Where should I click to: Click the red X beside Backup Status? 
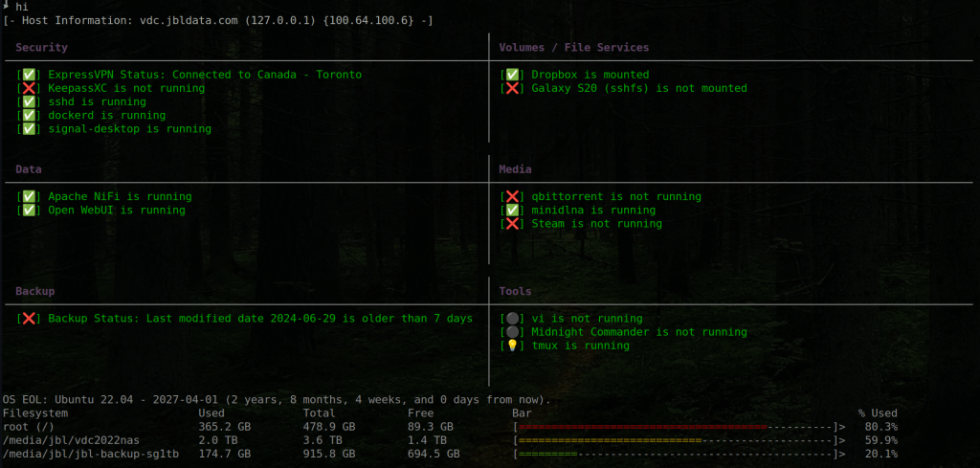click(29, 319)
